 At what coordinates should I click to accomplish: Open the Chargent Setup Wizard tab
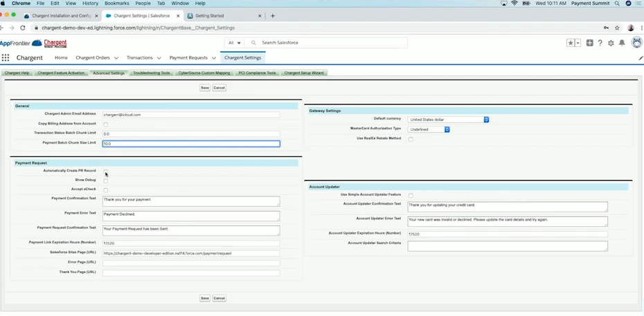click(x=304, y=73)
